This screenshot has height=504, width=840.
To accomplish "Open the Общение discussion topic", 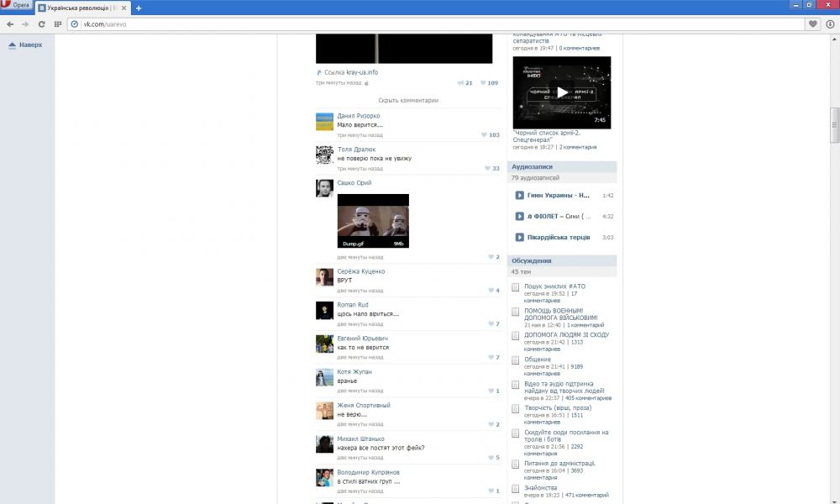I will pos(538,360).
